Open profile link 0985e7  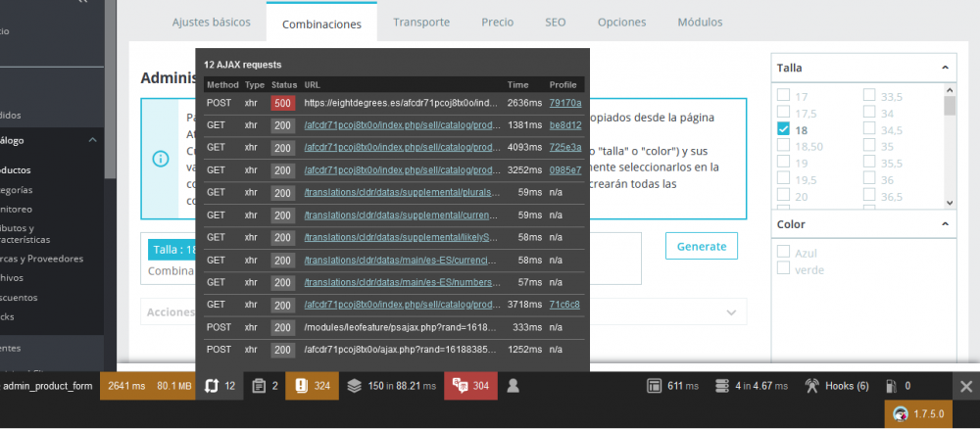565,169
